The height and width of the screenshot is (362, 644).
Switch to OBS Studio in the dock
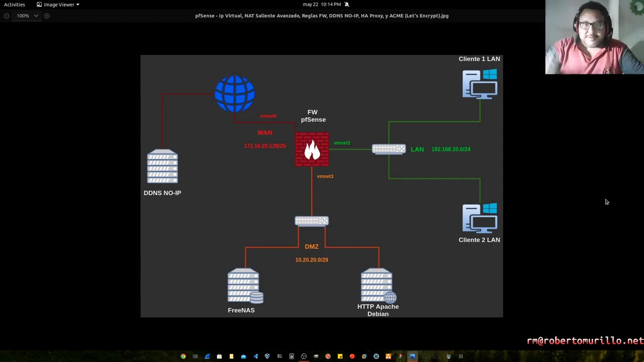[x=303, y=356]
